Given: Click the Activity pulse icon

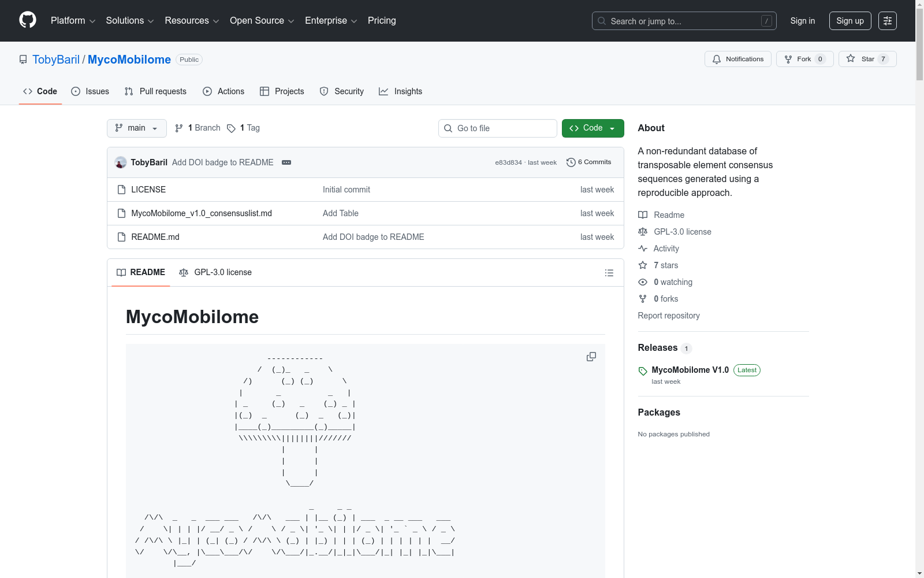Looking at the screenshot, I should tap(643, 249).
